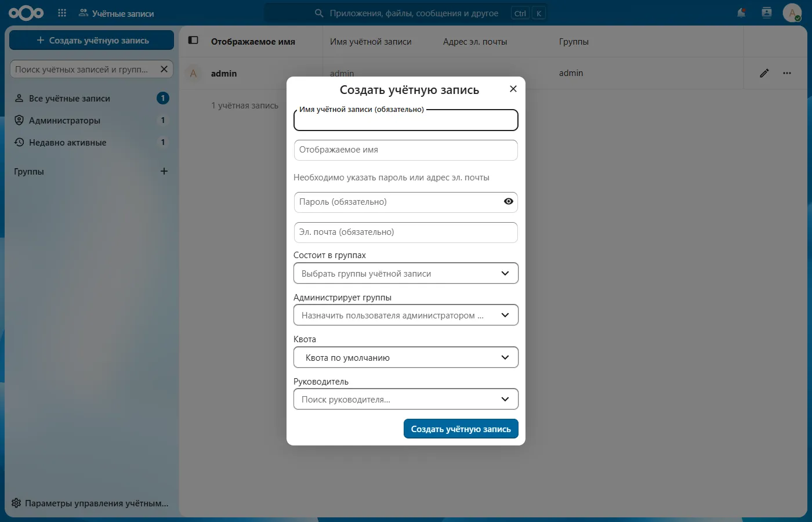Open account management settings
812x522 pixels.
tap(92, 503)
